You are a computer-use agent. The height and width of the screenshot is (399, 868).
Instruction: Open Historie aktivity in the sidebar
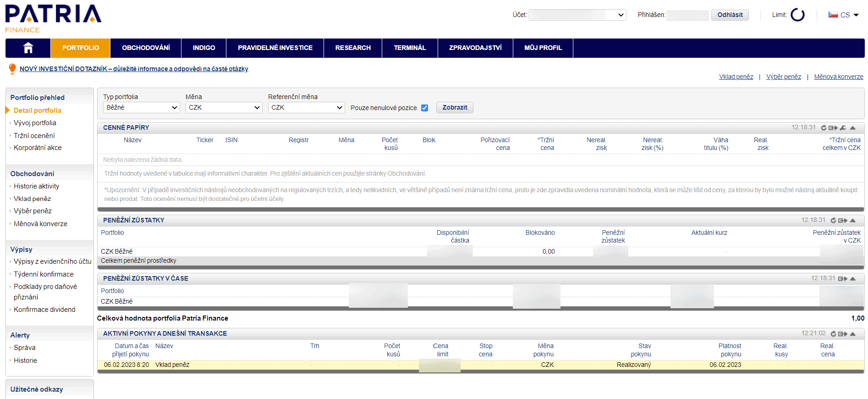(36, 186)
